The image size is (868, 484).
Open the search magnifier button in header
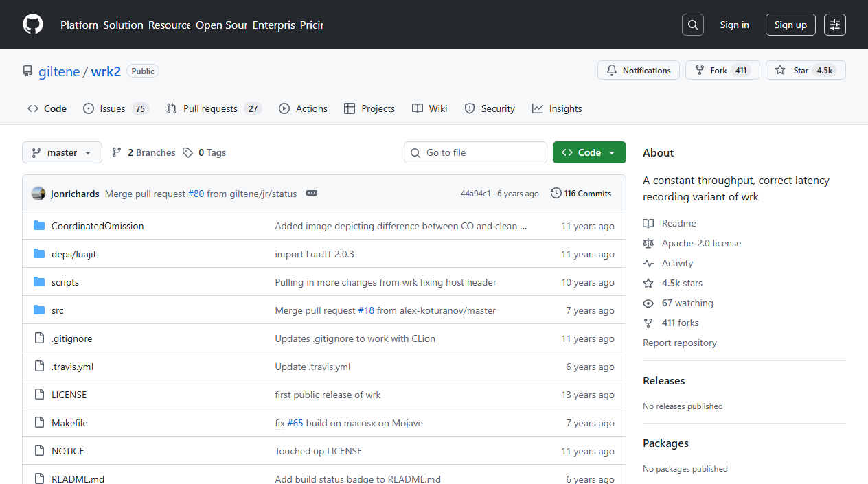pyautogui.click(x=693, y=25)
